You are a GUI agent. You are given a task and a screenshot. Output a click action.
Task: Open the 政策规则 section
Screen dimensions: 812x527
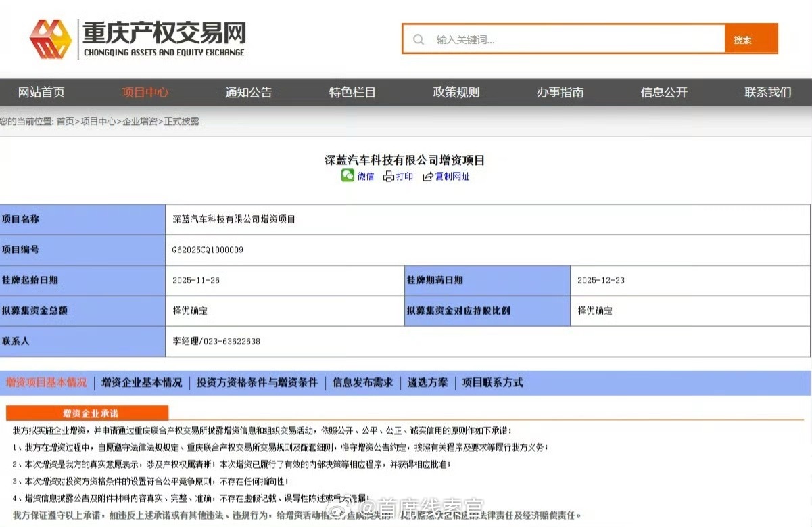click(x=456, y=93)
